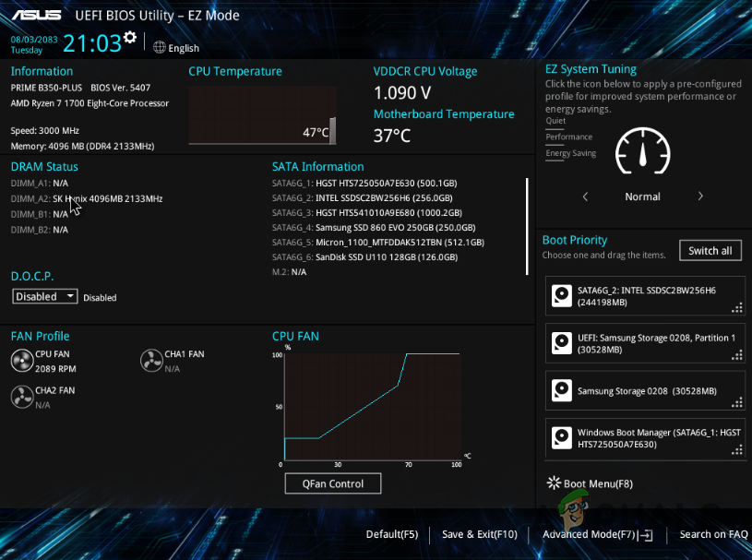The image size is (752, 560).
Task: Click the Samsung Storage 0208 drive icon
Action: (562, 390)
